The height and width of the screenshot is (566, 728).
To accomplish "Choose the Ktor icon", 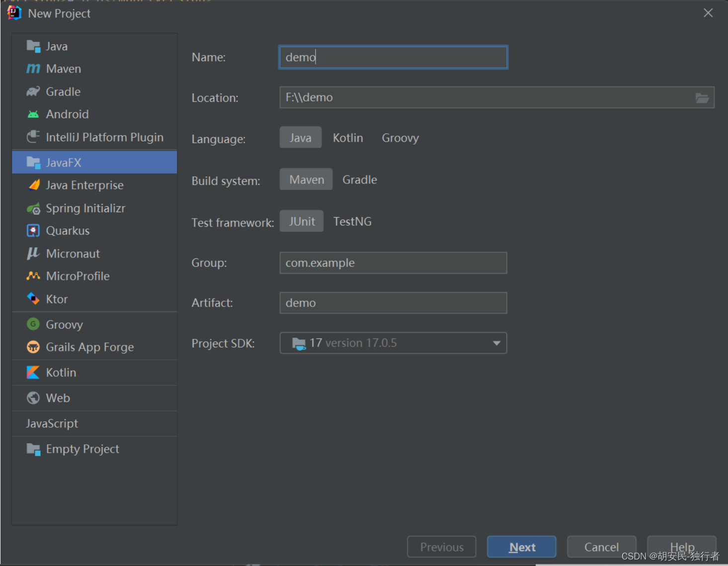I will coord(33,299).
